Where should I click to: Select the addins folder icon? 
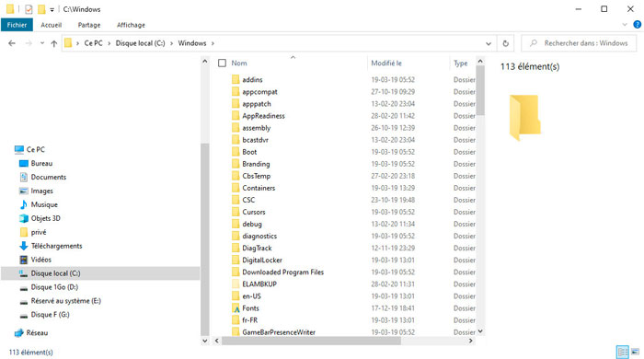(236, 80)
